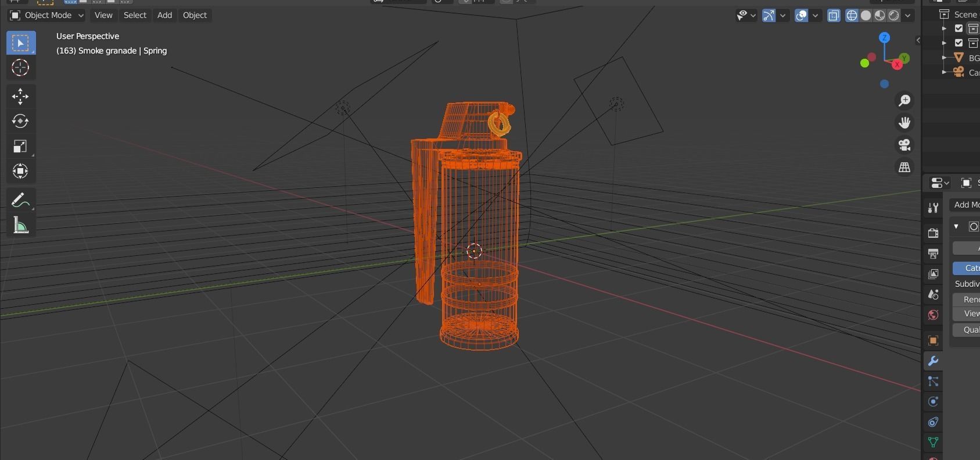Screen dimensions: 980x460
Task: Open the Object Mode dropdown
Action: click(46, 15)
